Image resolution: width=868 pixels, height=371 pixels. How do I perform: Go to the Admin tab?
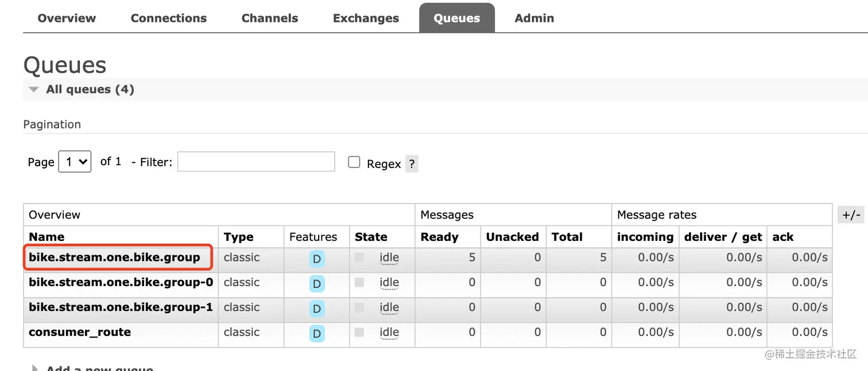(x=534, y=18)
